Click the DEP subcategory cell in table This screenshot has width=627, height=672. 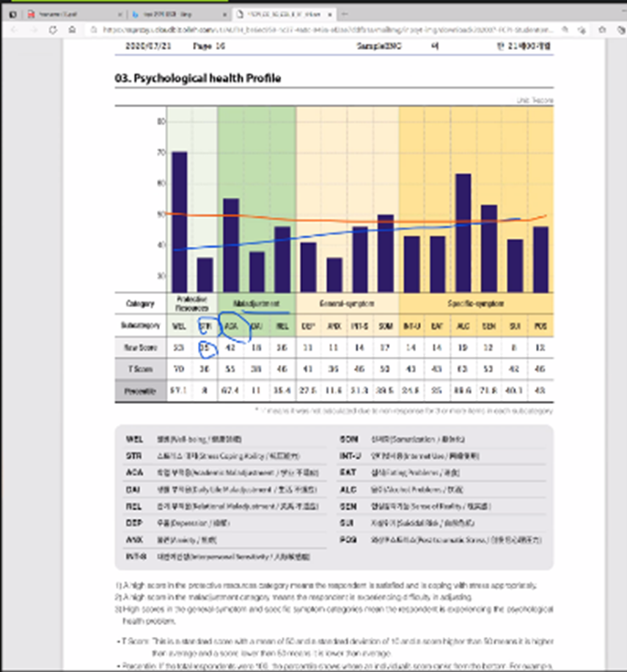(x=308, y=326)
